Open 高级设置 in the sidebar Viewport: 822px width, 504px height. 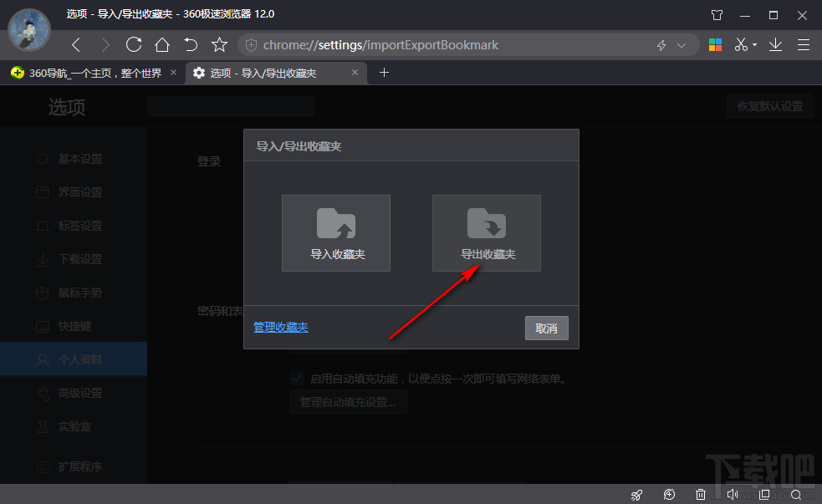[74, 393]
